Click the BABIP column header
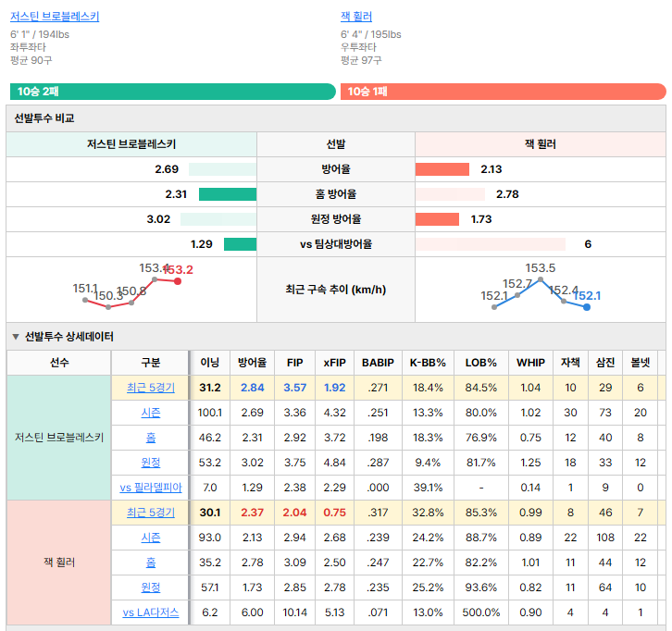Image resolution: width=672 pixels, height=631 pixels. (378, 363)
